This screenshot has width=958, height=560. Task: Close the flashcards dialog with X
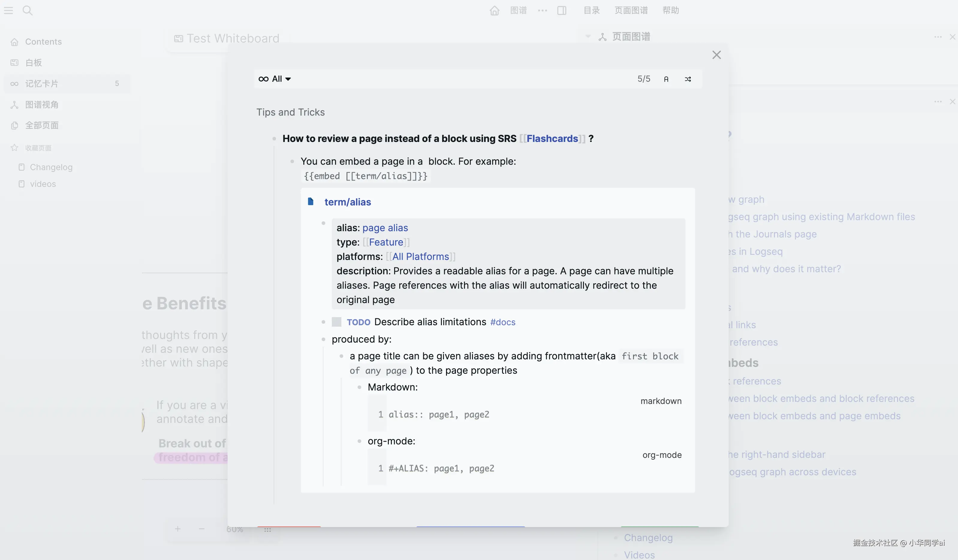tap(716, 55)
